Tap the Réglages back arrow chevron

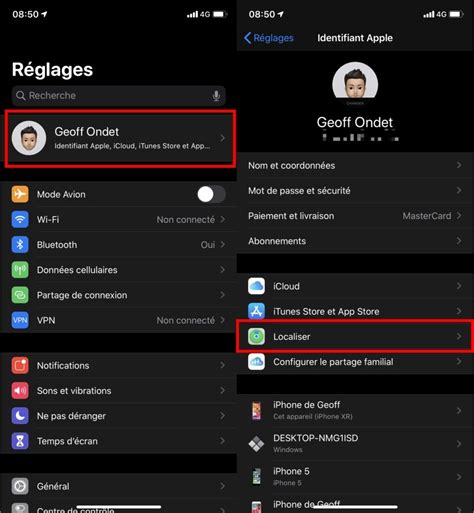coord(248,38)
